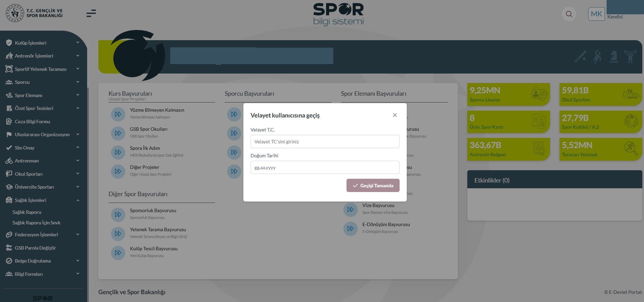Image resolution: width=644 pixels, height=302 pixels.
Task: Click the Yüzme Bilmeyen Kalmasın arrow icon
Action: point(118,114)
